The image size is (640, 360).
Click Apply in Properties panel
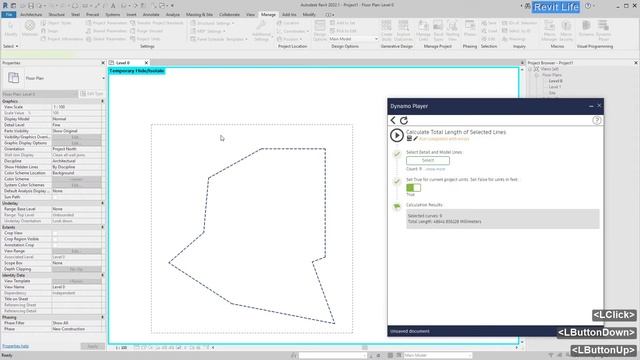point(92,346)
